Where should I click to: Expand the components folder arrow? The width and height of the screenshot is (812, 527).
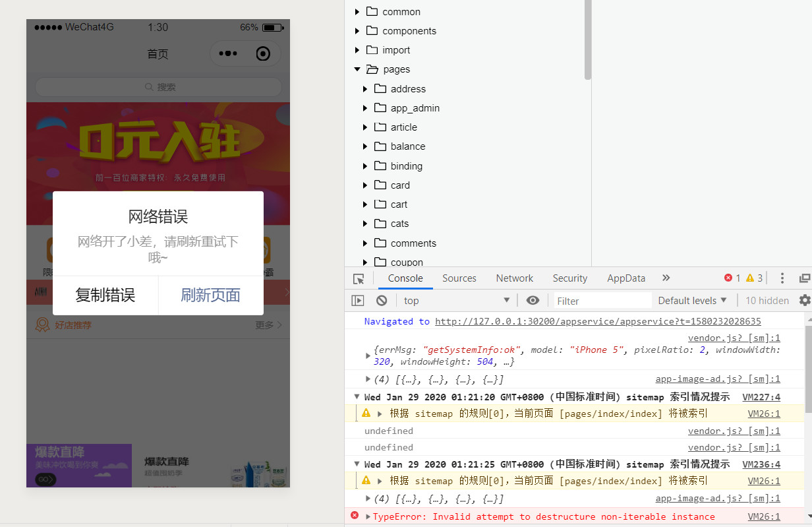[357, 30]
